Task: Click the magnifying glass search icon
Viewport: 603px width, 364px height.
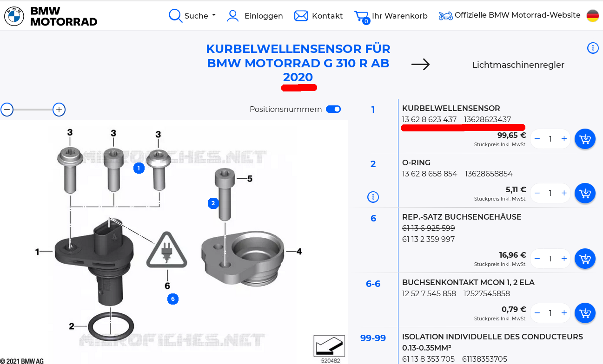Action: click(x=175, y=16)
